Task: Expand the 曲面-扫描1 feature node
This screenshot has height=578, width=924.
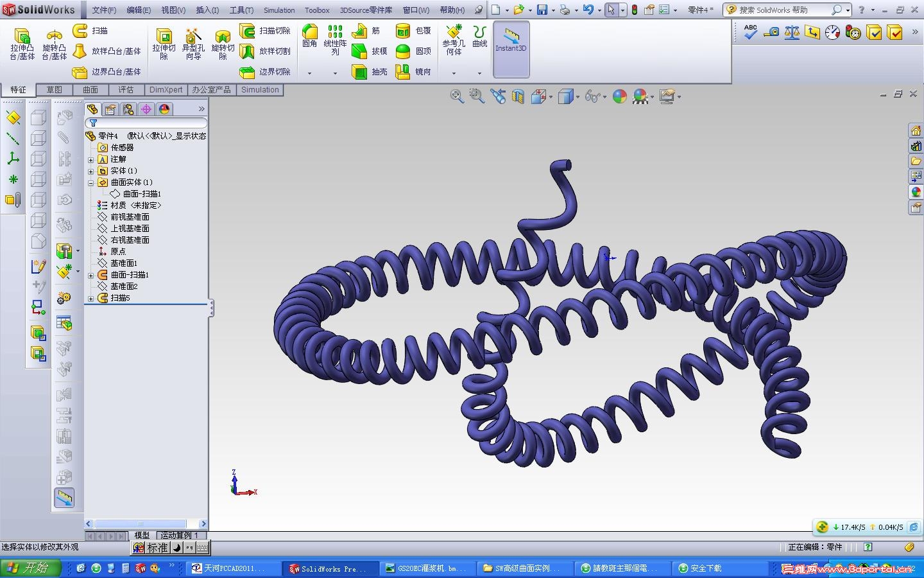Action: [91, 275]
